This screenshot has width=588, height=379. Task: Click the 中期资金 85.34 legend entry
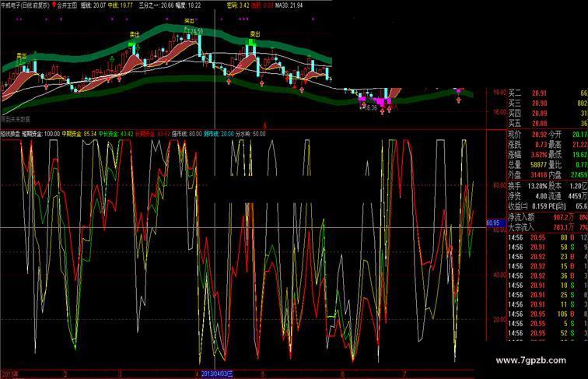pyautogui.click(x=79, y=134)
